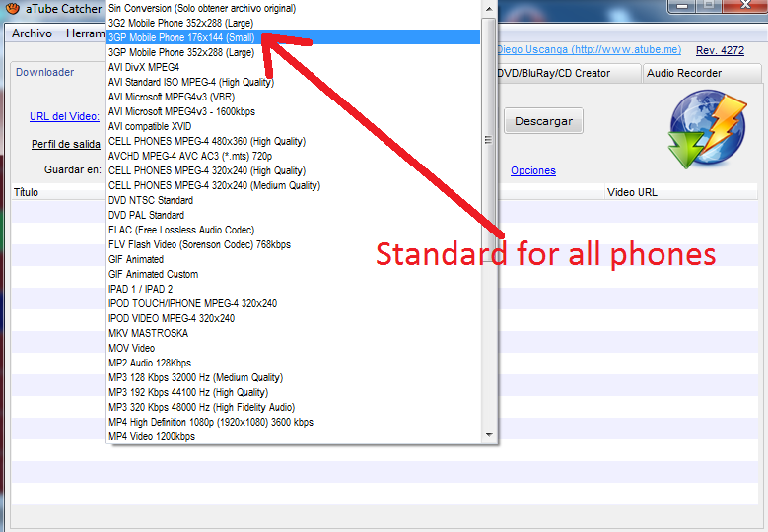This screenshot has height=532, width=768.
Task: Click the Video URL column header
Action: coord(681,192)
